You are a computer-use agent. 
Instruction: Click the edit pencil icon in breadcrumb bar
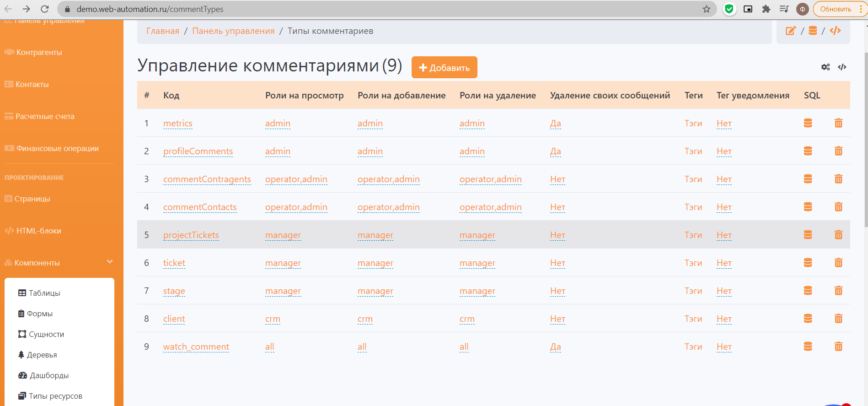(790, 31)
